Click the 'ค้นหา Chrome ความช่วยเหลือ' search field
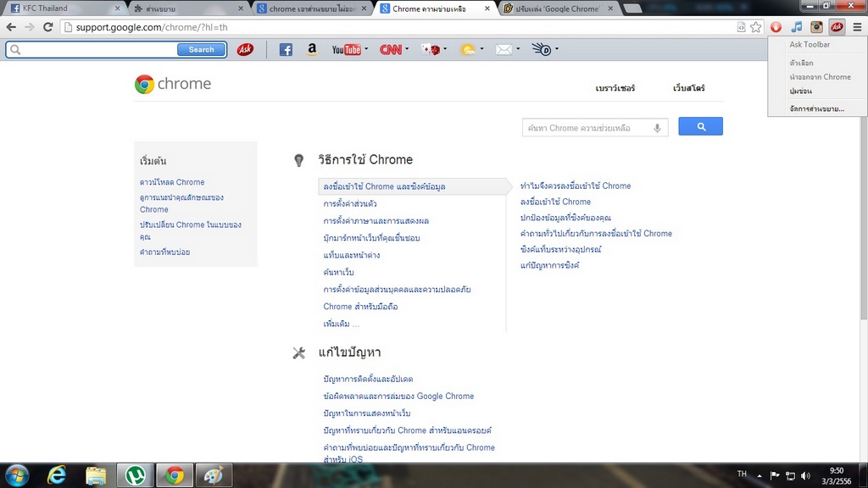Viewport: 868px width, 488px height. tap(587, 128)
